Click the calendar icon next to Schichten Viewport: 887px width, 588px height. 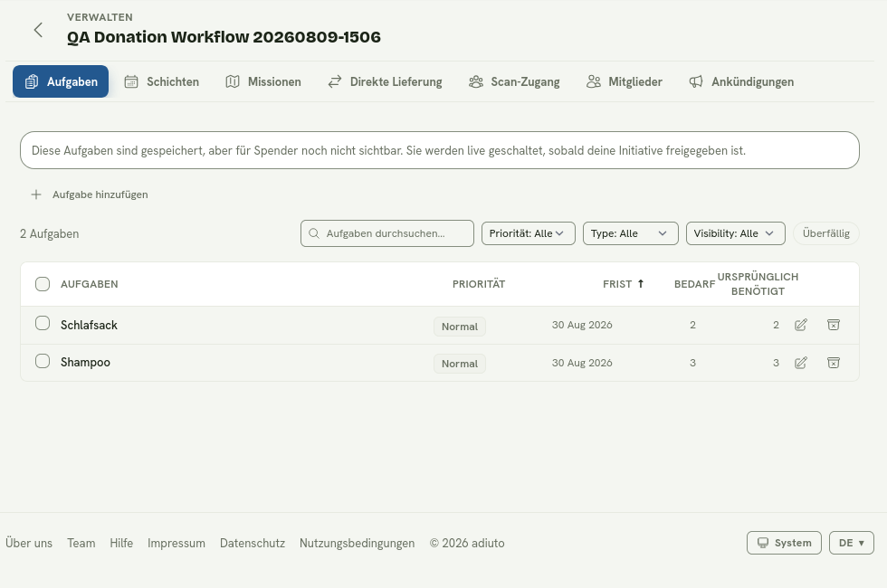[x=131, y=81]
